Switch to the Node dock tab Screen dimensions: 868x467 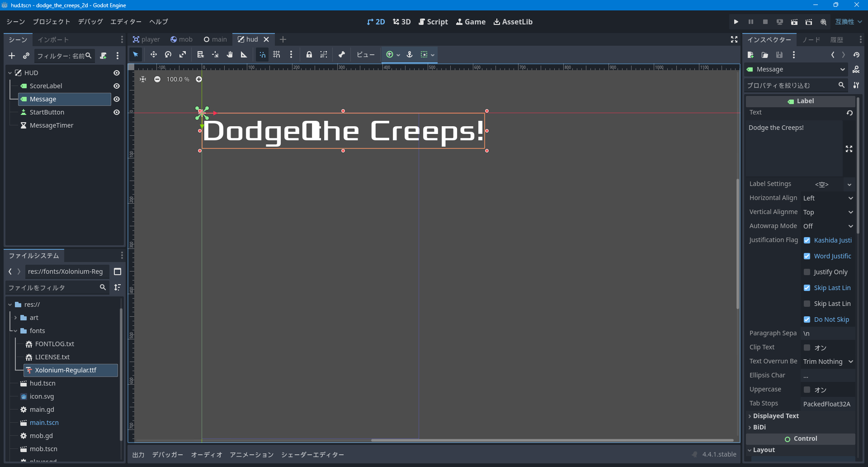(811, 40)
